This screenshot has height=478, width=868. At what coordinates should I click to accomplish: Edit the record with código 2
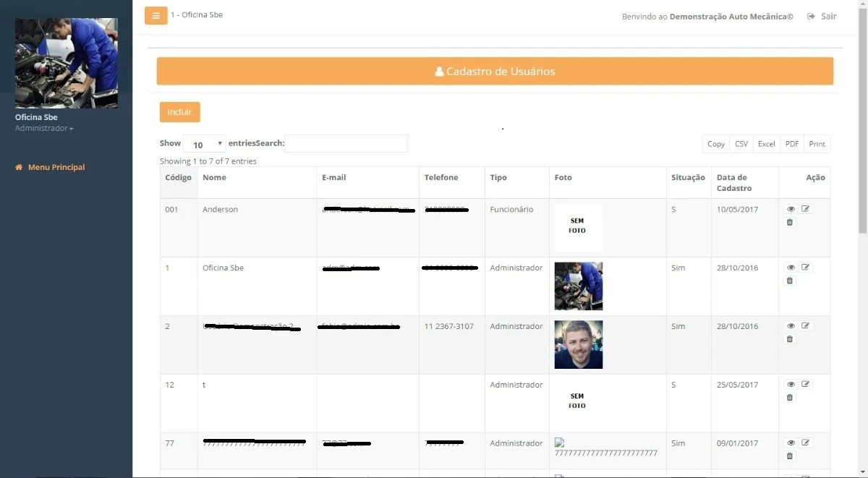click(x=806, y=326)
